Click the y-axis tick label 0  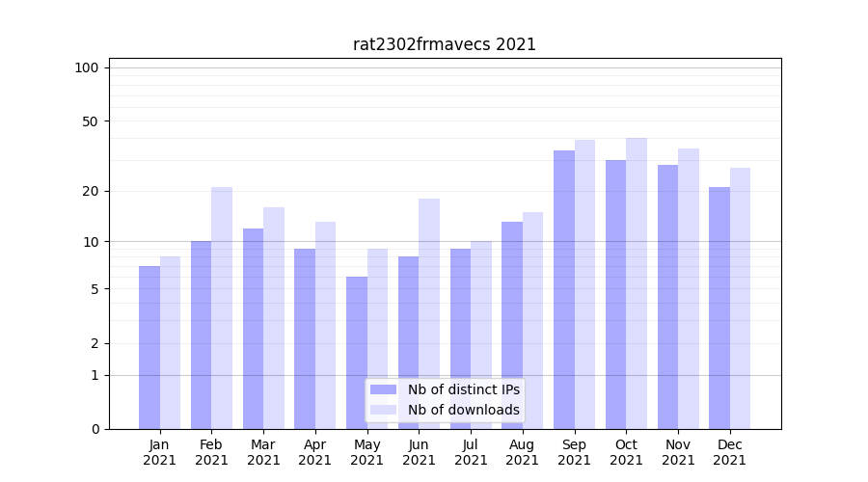[95, 429]
